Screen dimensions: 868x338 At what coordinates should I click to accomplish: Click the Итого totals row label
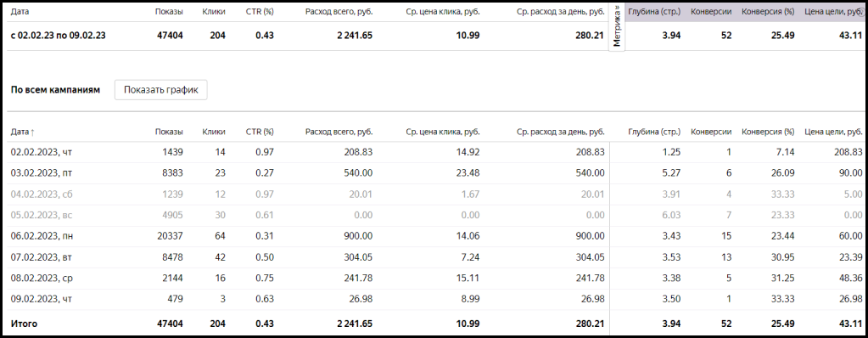click(24, 324)
